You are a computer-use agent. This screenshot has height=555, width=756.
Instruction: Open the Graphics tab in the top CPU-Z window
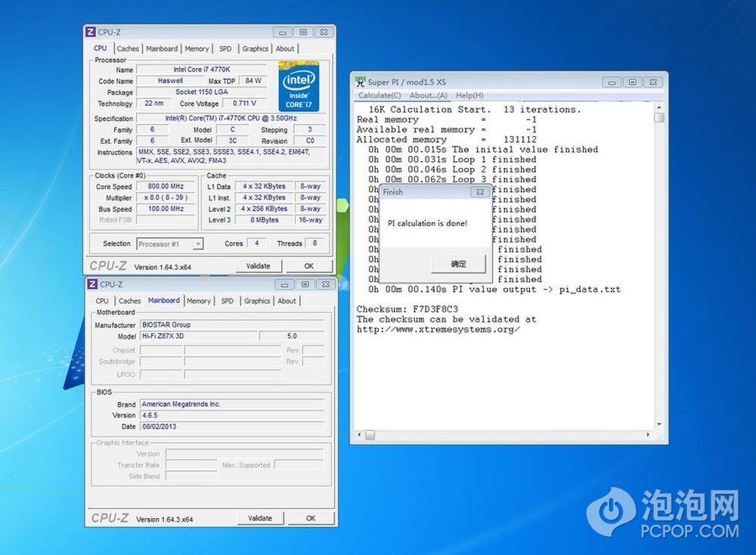(x=255, y=48)
